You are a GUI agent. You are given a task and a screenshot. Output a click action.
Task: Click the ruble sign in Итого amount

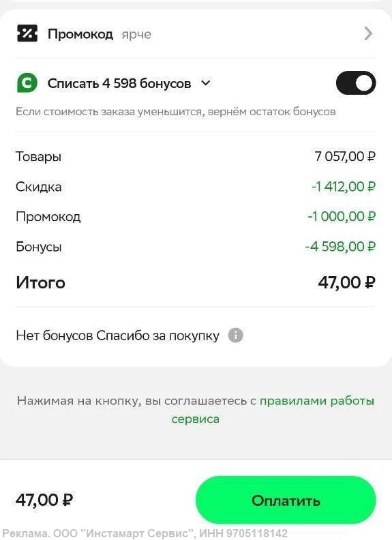(370, 282)
